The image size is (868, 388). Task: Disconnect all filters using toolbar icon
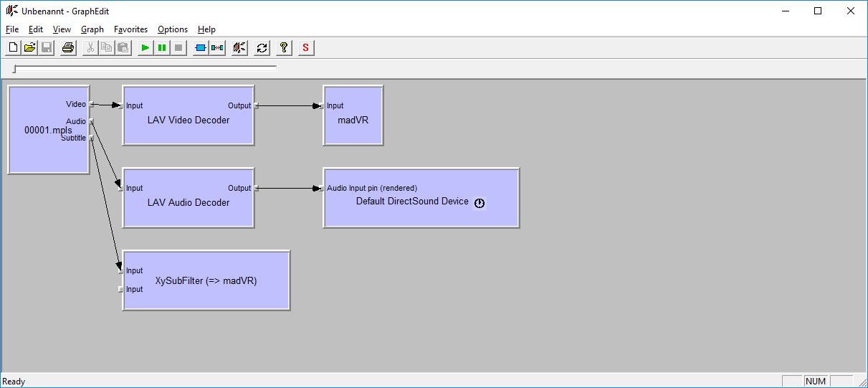(217, 48)
